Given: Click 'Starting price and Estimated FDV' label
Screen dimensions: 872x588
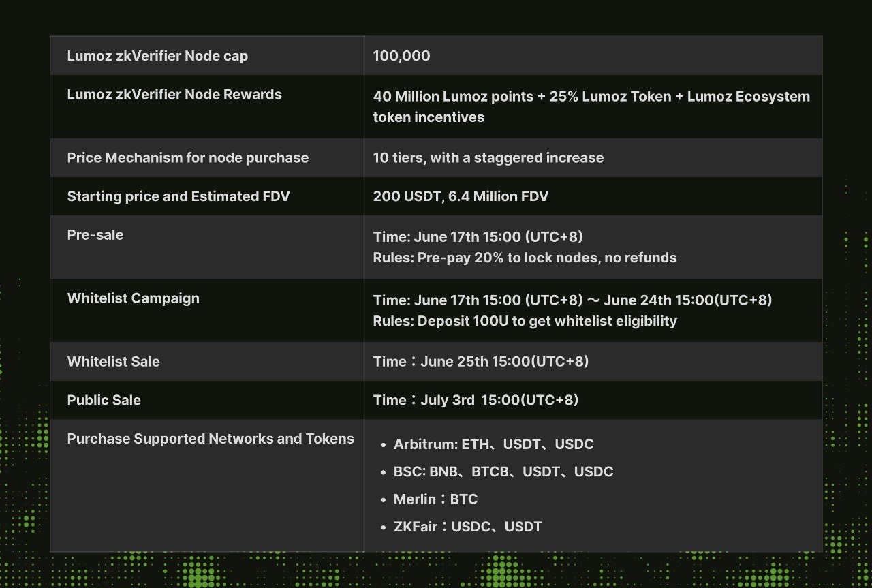Looking at the screenshot, I should coord(178,196).
